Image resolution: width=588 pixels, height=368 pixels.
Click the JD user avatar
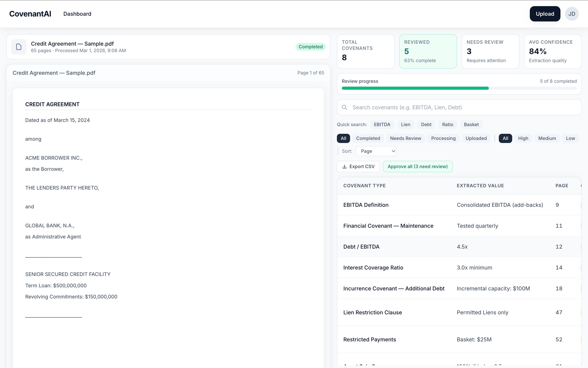572,14
